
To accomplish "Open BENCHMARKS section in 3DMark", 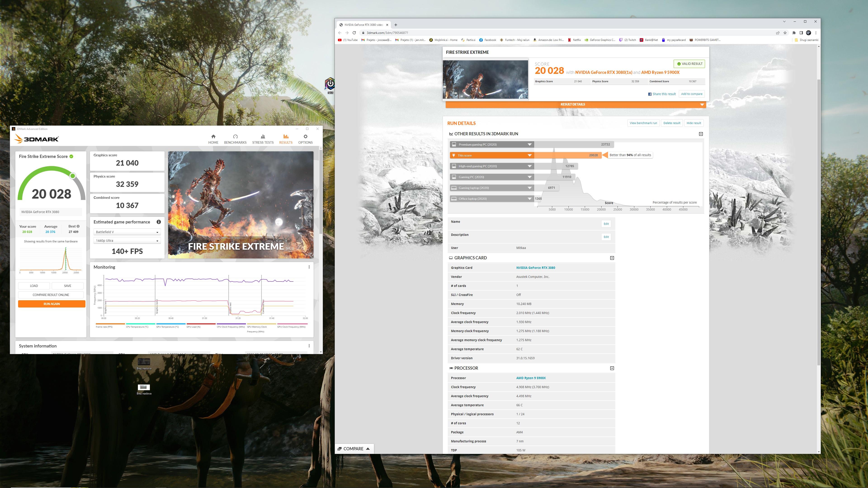I will (x=235, y=139).
